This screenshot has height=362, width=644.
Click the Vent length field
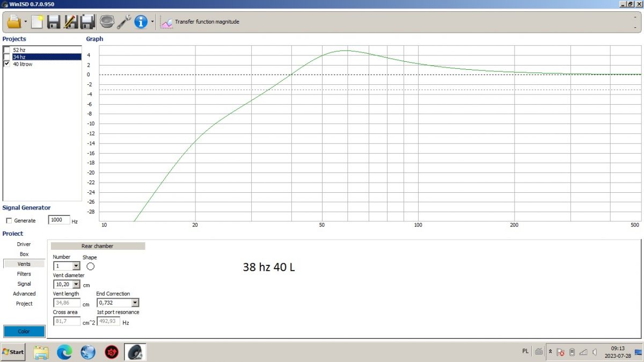[x=67, y=303]
